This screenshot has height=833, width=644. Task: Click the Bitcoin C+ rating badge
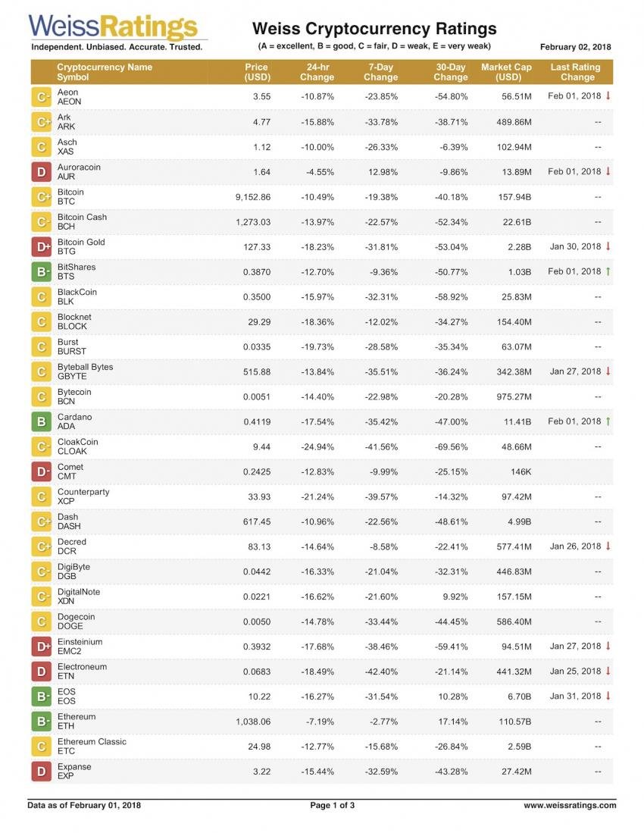[42, 197]
